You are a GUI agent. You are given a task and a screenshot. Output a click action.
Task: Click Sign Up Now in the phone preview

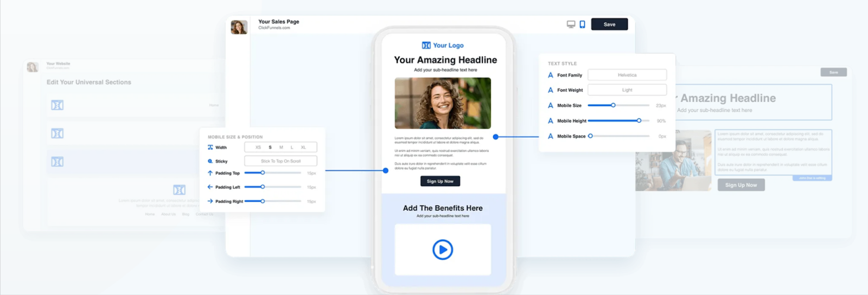click(440, 181)
